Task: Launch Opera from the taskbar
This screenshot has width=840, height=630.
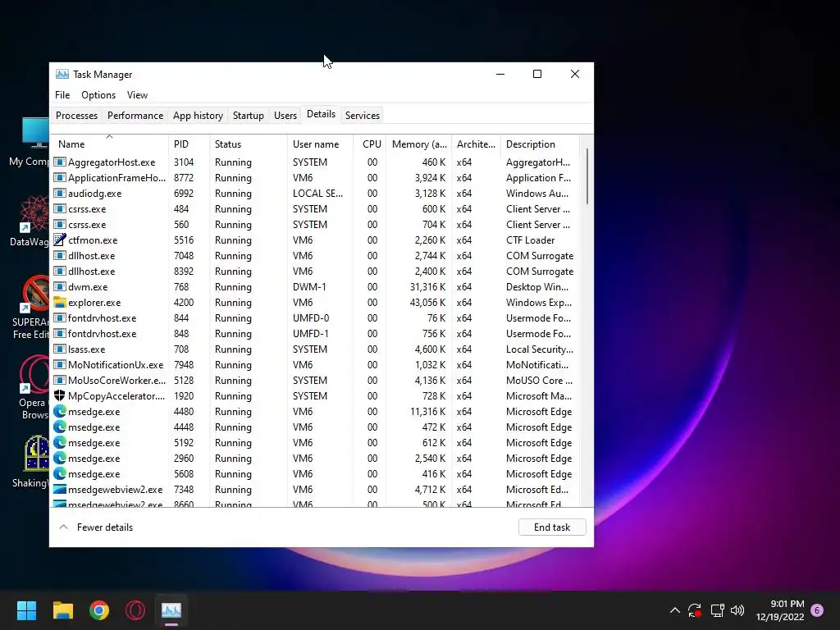Action: click(x=135, y=610)
